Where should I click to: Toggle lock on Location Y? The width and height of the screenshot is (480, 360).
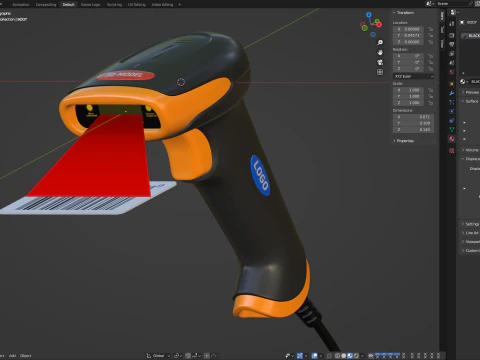[x=430, y=35]
